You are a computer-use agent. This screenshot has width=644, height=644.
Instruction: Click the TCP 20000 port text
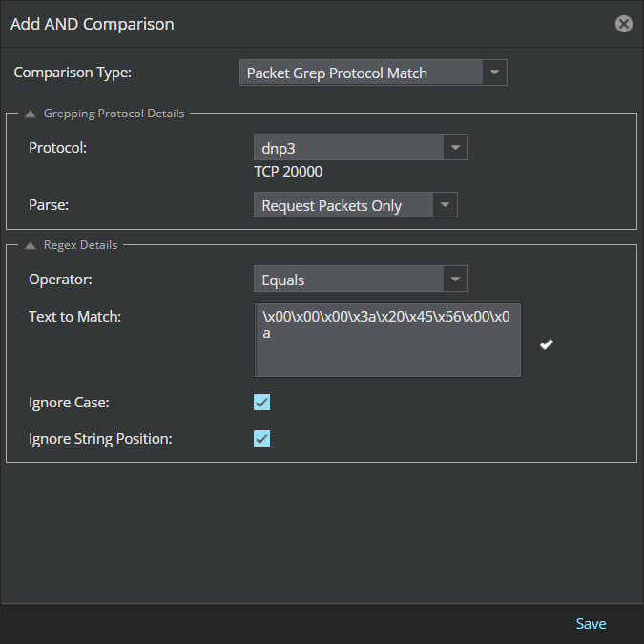(x=288, y=172)
